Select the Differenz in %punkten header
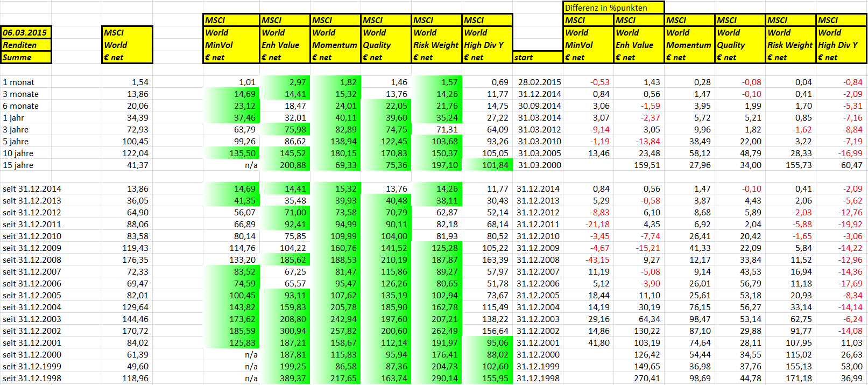Image resolution: width=868 pixels, height=385 pixels. click(613, 8)
